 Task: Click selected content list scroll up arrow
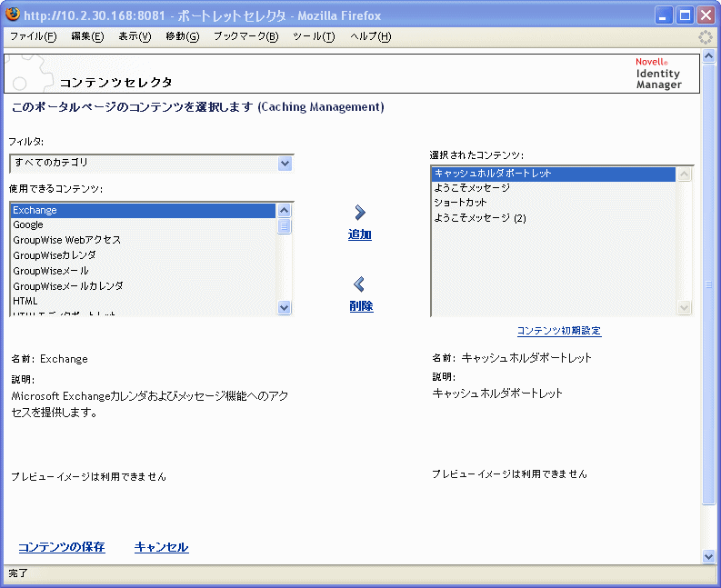(x=685, y=174)
